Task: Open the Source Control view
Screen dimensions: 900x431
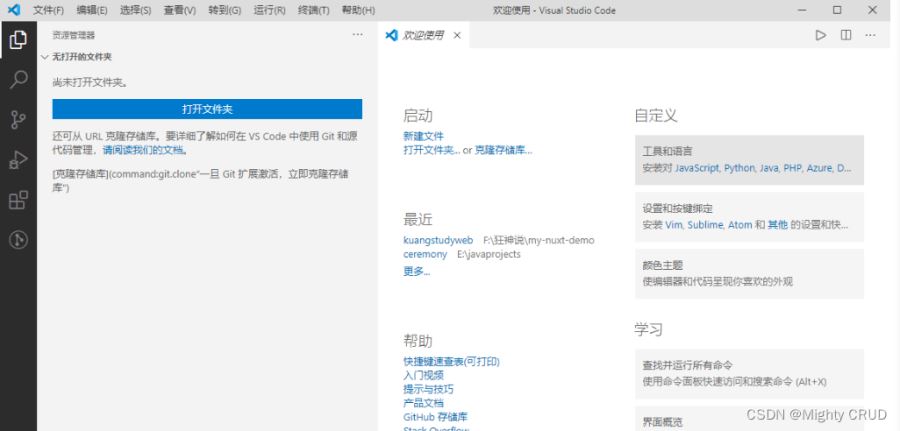Action: (x=18, y=120)
